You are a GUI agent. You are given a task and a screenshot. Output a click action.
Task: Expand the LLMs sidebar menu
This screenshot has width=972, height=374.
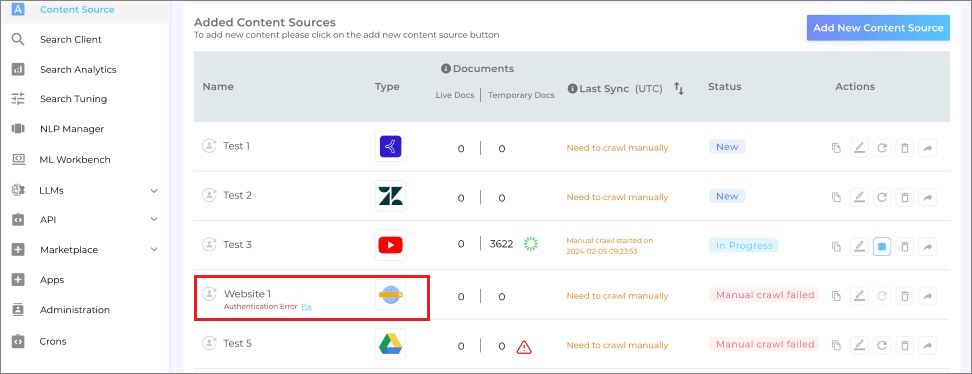[154, 190]
